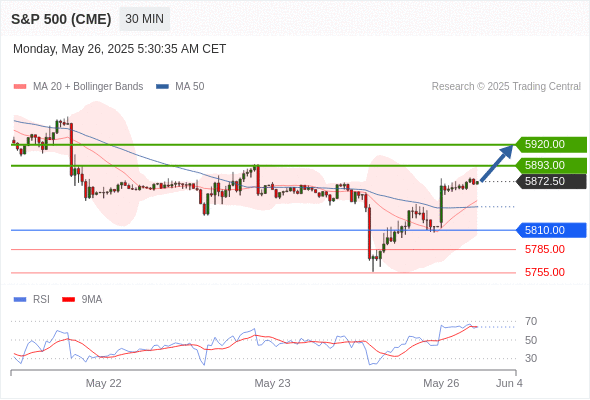The image size is (590, 400).
Task: Click the 5785.00 red support label
Action: click(x=544, y=249)
